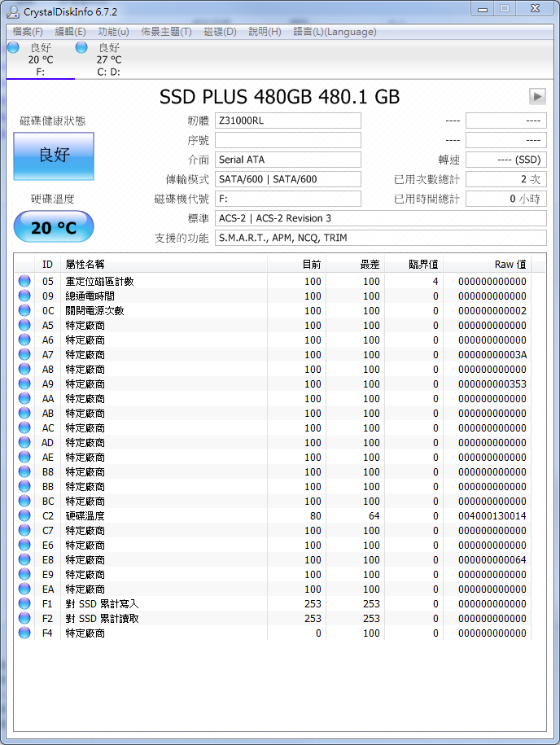Click the ACS-2 Revision 3 standard field

tap(380, 218)
